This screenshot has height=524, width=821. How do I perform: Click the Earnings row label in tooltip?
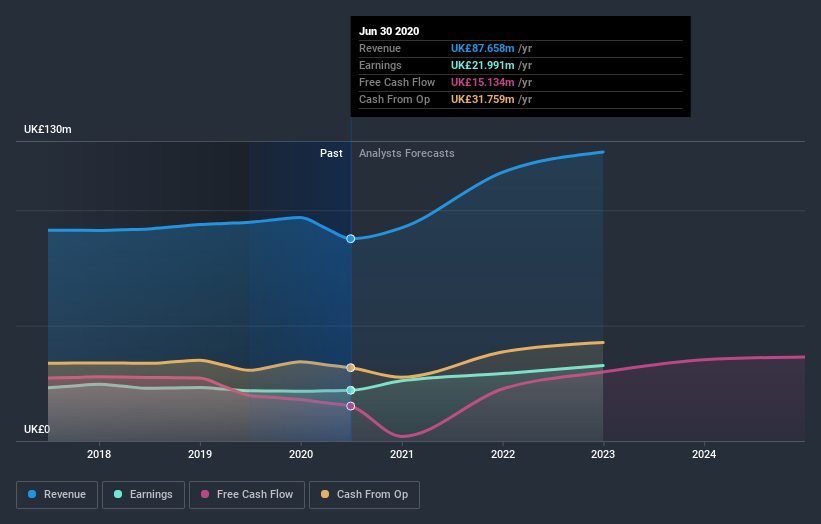click(x=380, y=65)
